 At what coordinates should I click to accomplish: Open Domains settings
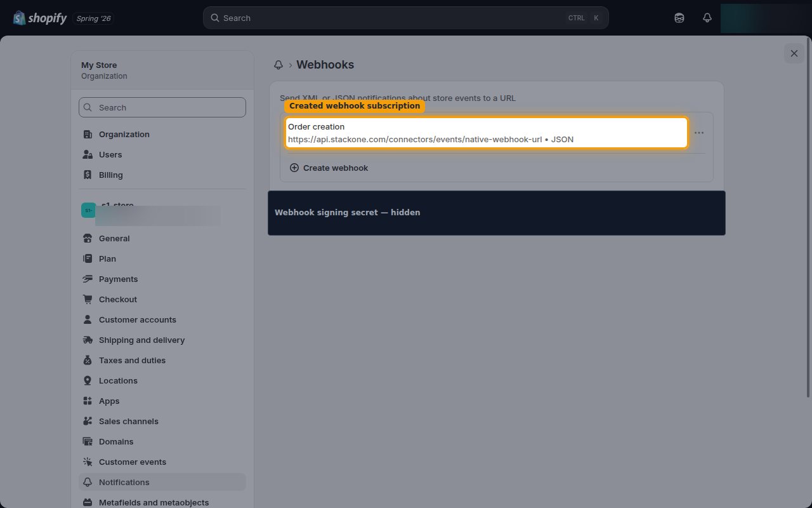tap(162, 441)
